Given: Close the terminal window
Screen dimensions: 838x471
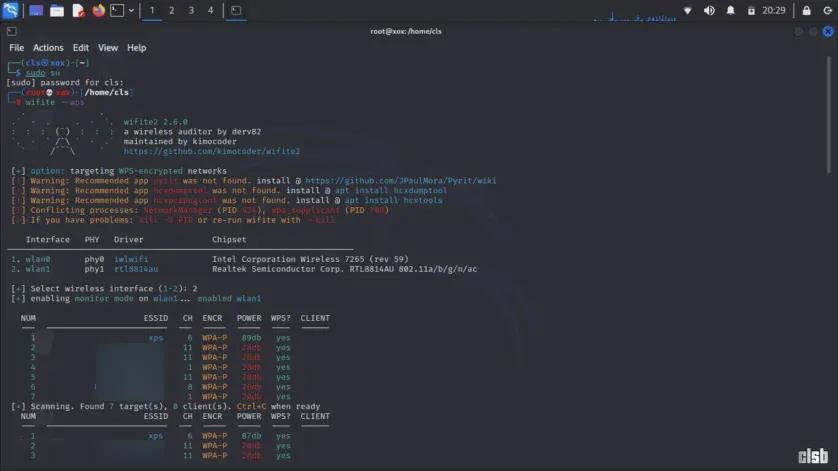Looking at the screenshot, I should (x=828, y=32).
